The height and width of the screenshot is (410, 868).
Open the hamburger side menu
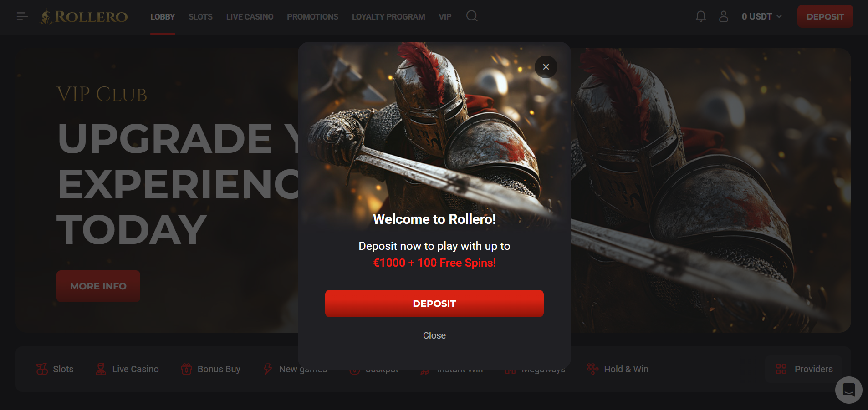pyautogui.click(x=22, y=17)
